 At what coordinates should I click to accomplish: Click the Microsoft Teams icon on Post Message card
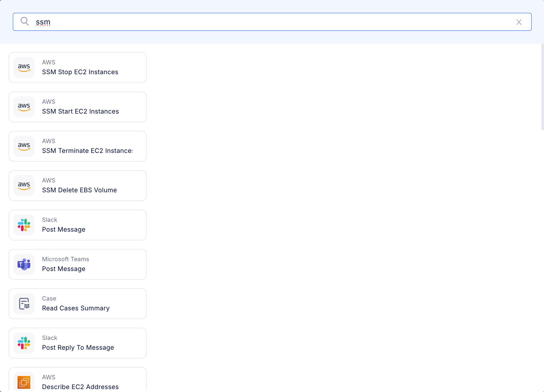pos(24,264)
